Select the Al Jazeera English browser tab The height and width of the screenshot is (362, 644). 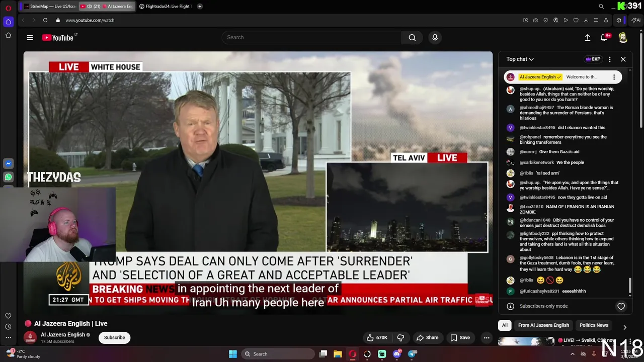107,7
